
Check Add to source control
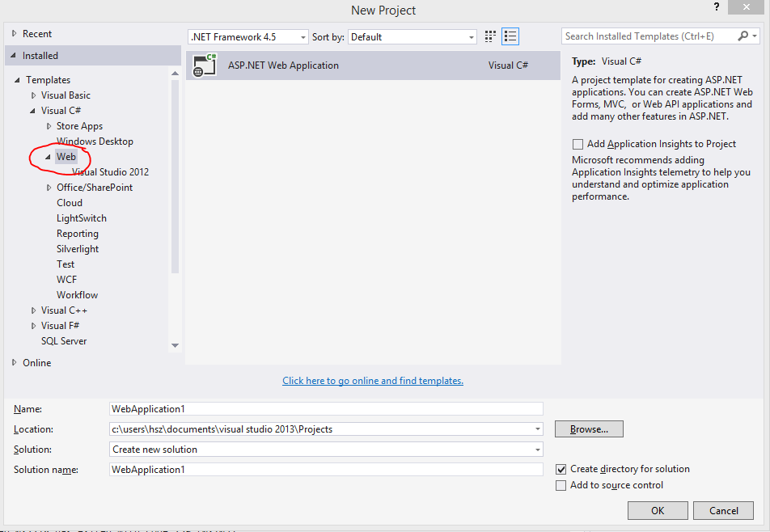coord(561,485)
